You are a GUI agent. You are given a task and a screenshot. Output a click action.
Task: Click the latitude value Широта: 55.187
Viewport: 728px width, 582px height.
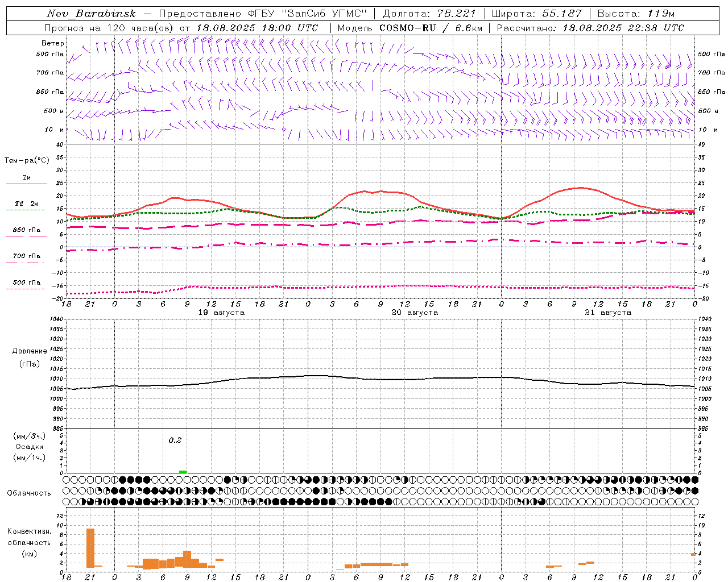pos(536,14)
